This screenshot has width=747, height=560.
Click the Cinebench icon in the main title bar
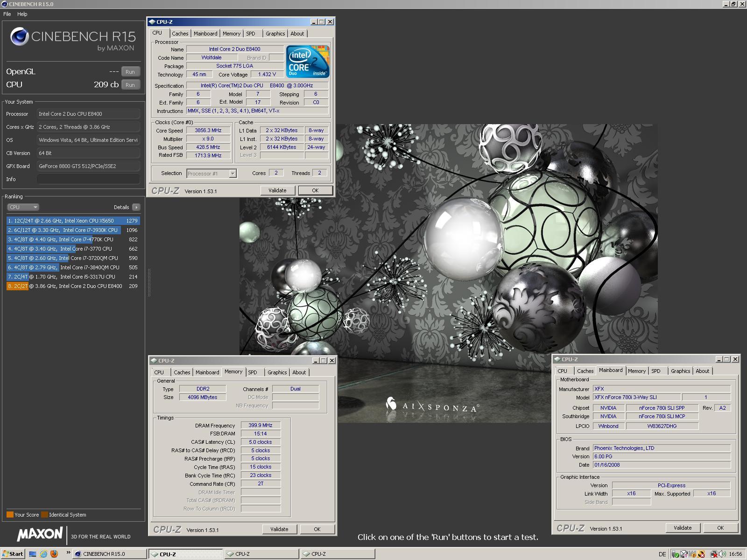tap(5, 4)
